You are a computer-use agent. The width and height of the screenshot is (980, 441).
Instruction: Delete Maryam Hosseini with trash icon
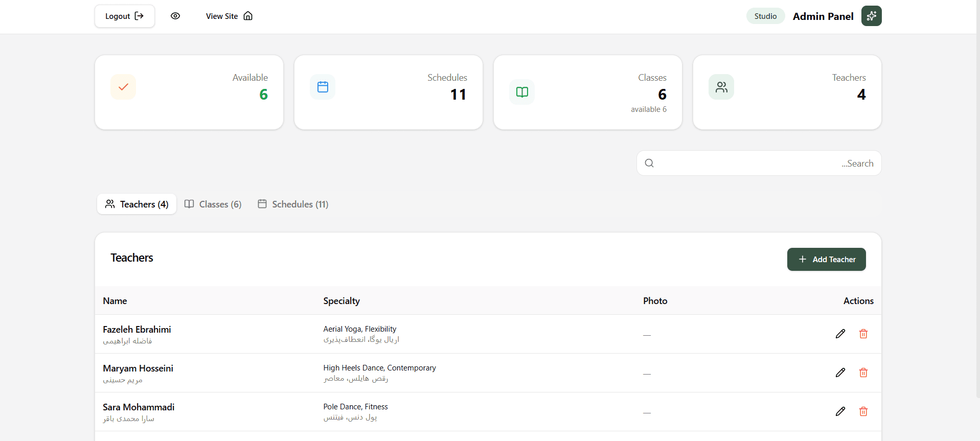point(863,373)
